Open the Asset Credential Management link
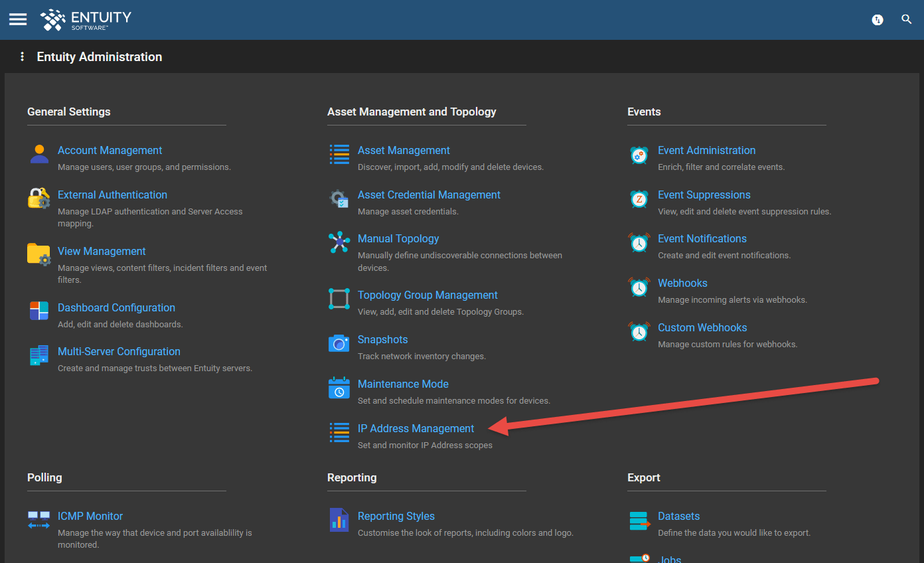The height and width of the screenshot is (563, 924). click(429, 195)
